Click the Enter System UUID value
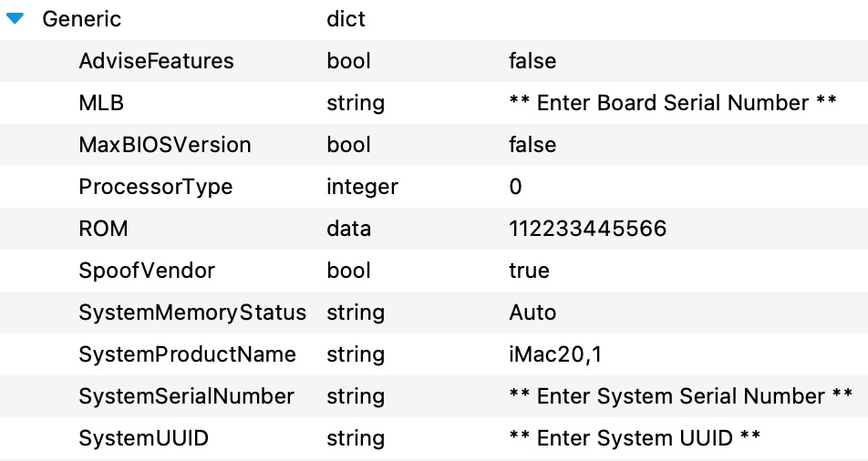The height and width of the screenshot is (461, 868). (635, 438)
